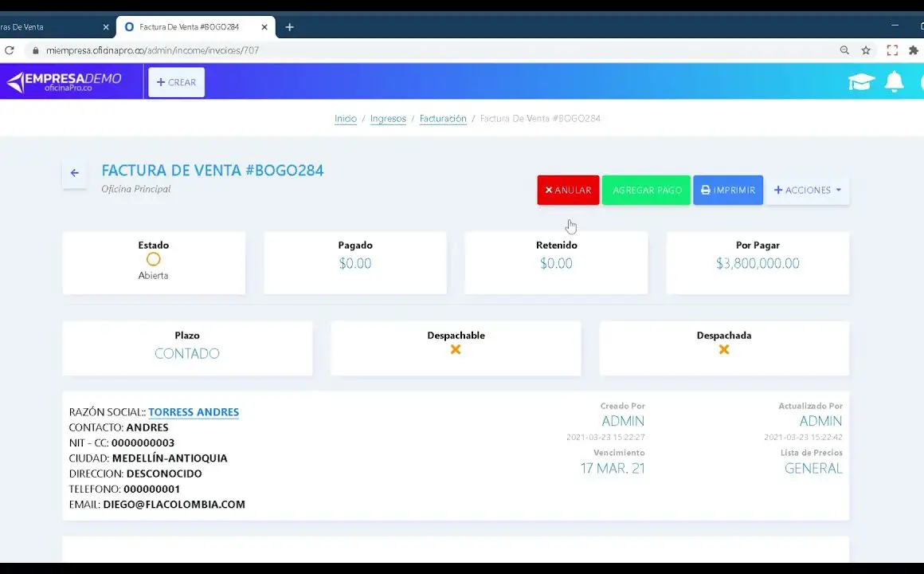Image resolution: width=924 pixels, height=574 pixels.
Task: Click the Abierta status circle
Action: point(153,259)
